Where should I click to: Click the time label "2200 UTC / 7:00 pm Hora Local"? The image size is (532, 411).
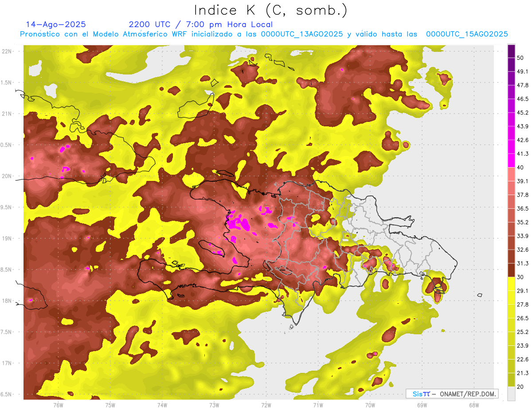point(200,24)
